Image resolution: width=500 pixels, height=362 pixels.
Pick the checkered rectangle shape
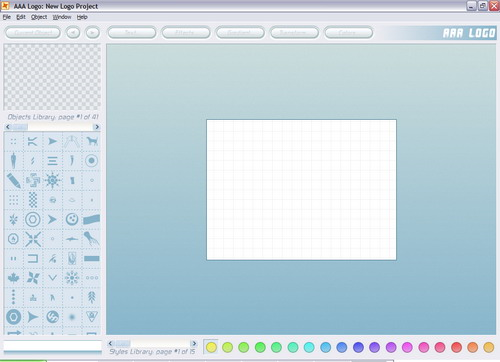coord(33,200)
